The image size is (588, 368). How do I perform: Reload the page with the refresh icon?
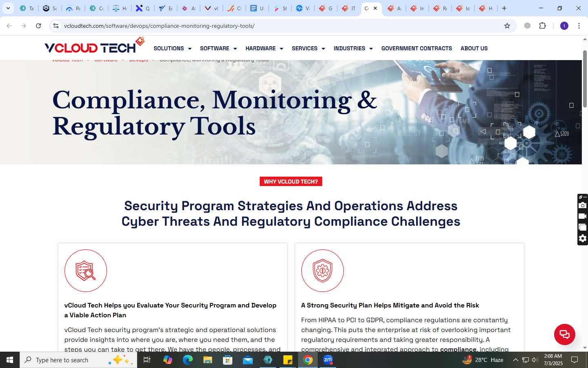point(38,26)
